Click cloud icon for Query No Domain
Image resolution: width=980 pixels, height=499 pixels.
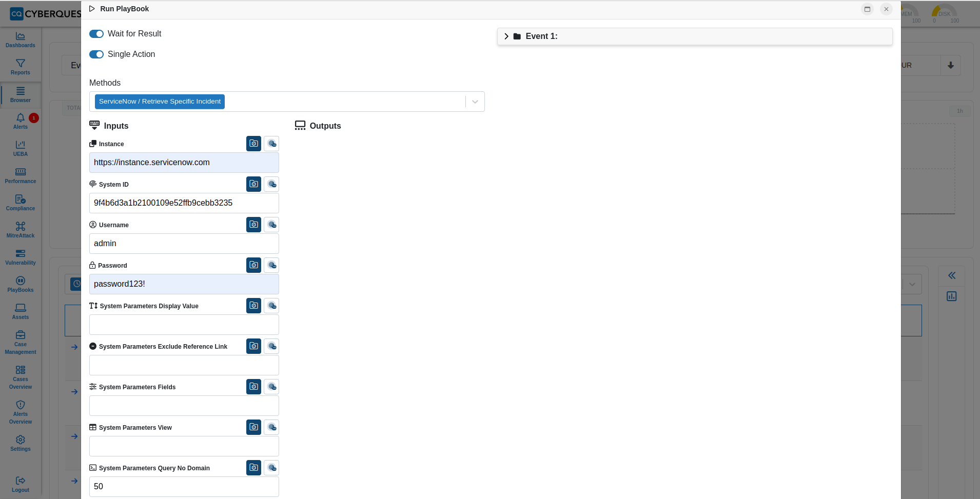point(271,468)
